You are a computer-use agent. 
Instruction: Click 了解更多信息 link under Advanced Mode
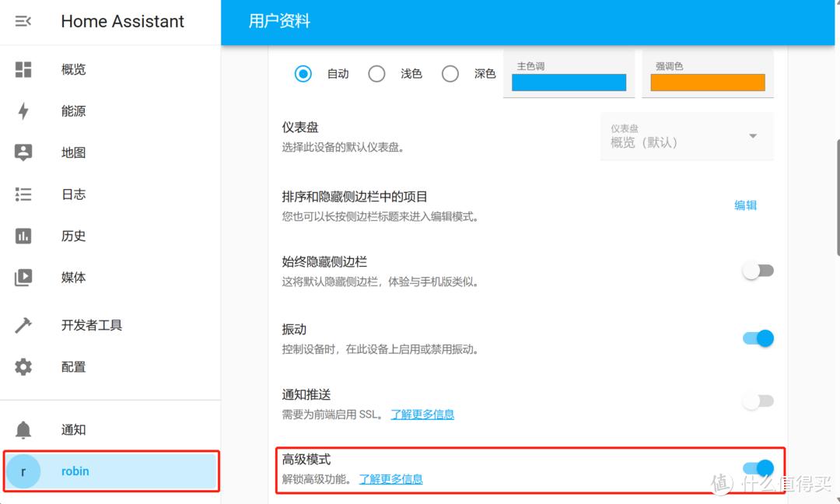(x=391, y=479)
